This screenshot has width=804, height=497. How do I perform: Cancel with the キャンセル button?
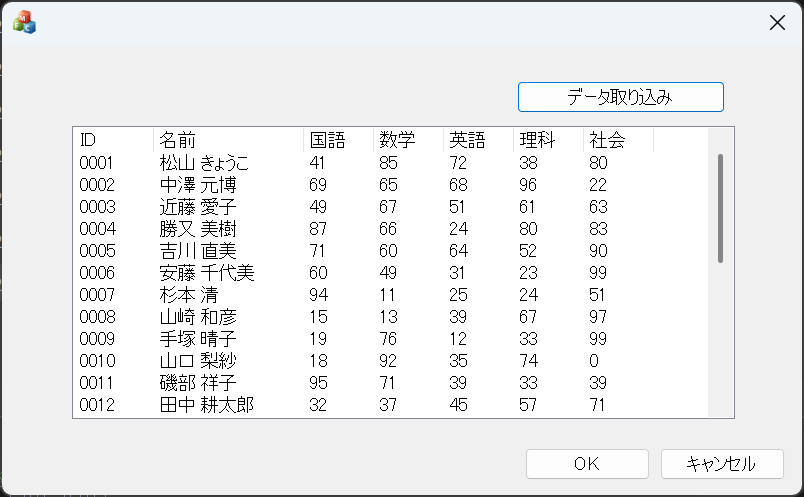click(x=721, y=464)
